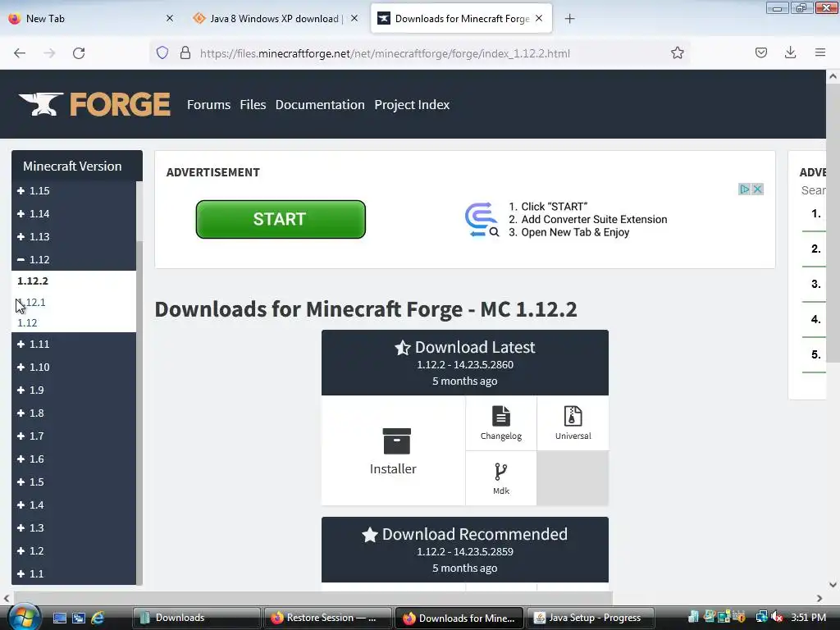Close the New Tab tab
Screen dimensions: 840x630
(170, 18)
